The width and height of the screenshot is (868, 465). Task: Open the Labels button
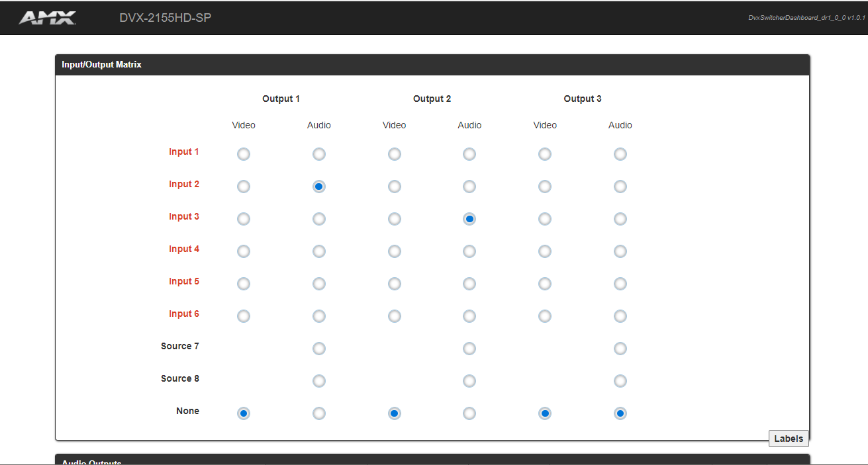(789, 439)
